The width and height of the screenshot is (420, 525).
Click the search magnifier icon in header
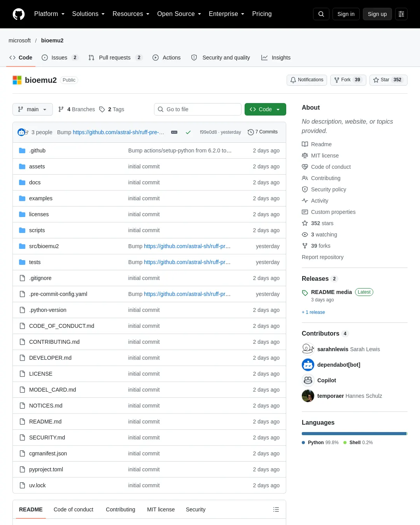321,14
